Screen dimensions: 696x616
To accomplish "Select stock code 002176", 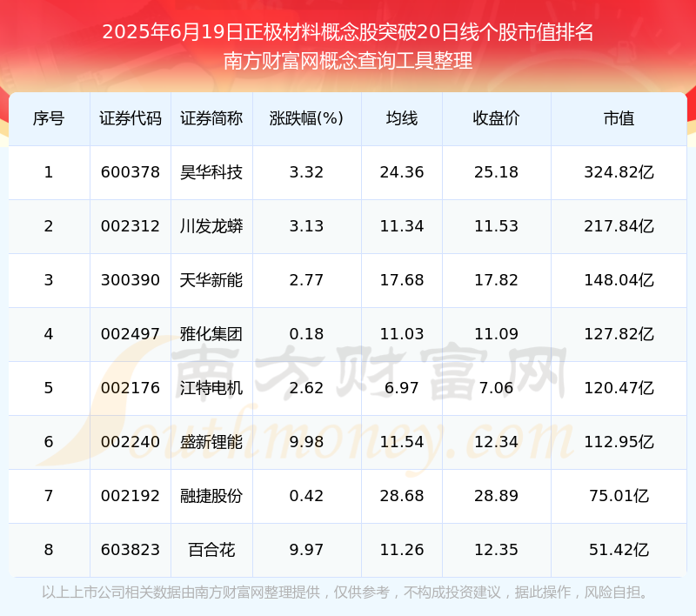I will (x=130, y=388).
